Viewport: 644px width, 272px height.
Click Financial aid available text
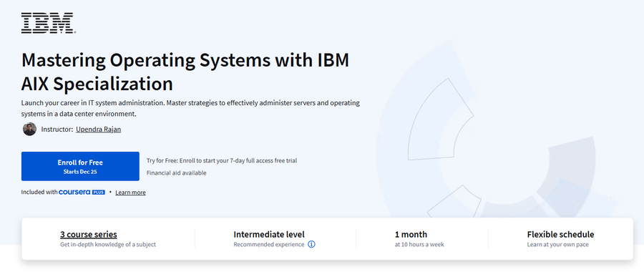[x=176, y=173]
